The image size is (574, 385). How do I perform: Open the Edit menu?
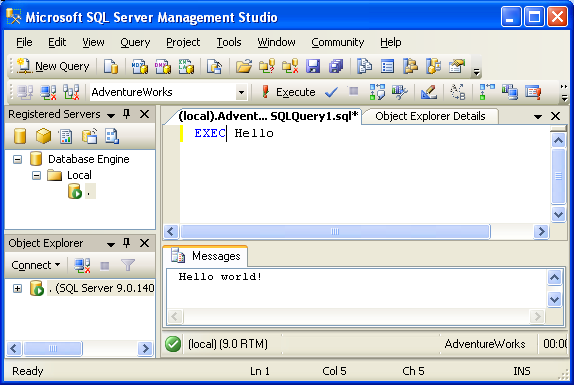pos(57,42)
